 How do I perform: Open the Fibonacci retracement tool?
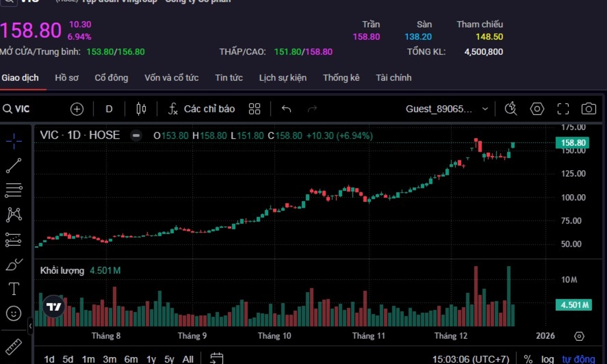(14, 190)
